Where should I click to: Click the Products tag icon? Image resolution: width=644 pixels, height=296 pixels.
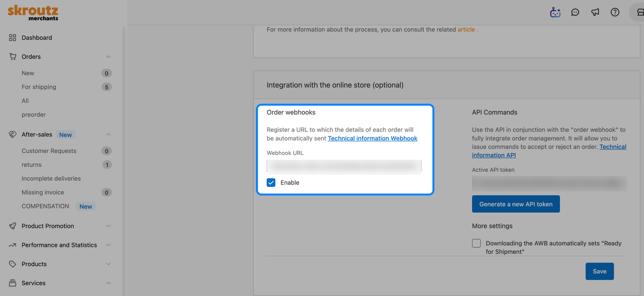pyautogui.click(x=12, y=264)
